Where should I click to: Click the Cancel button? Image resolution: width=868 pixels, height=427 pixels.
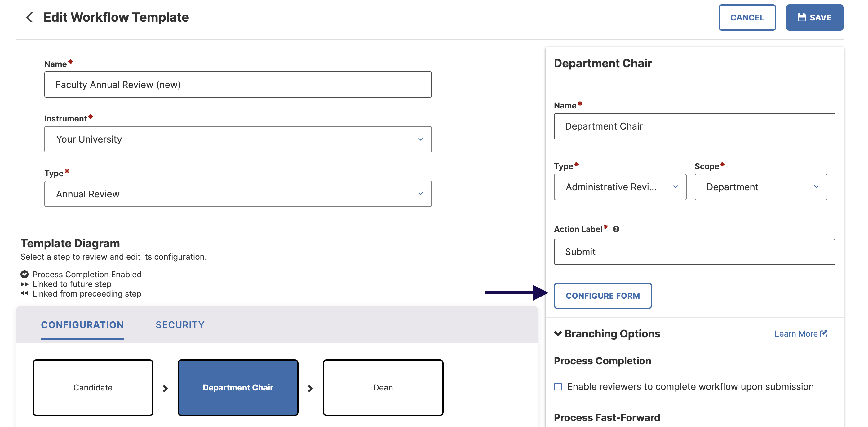(747, 18)
